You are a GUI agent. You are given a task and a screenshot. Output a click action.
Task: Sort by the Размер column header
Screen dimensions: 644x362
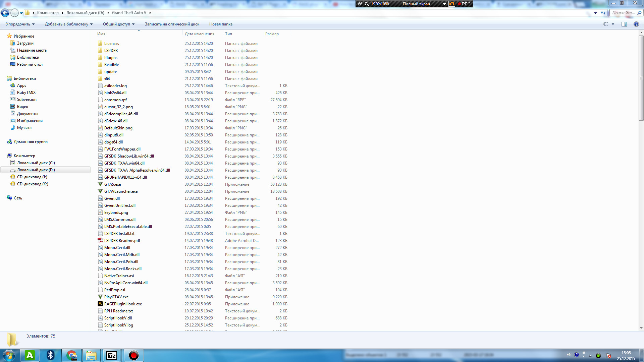click(272, 34)
